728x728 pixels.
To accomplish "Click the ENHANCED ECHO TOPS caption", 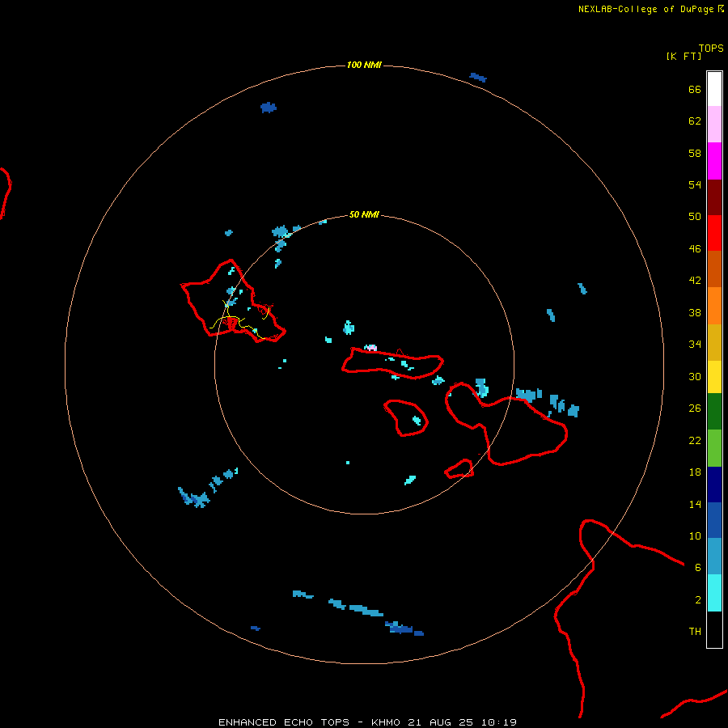I will pos(284,722).
